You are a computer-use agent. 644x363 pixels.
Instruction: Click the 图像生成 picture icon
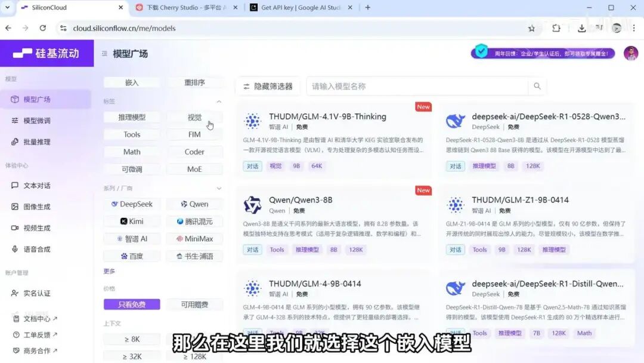pyautogui.click(x=15, y=207)
